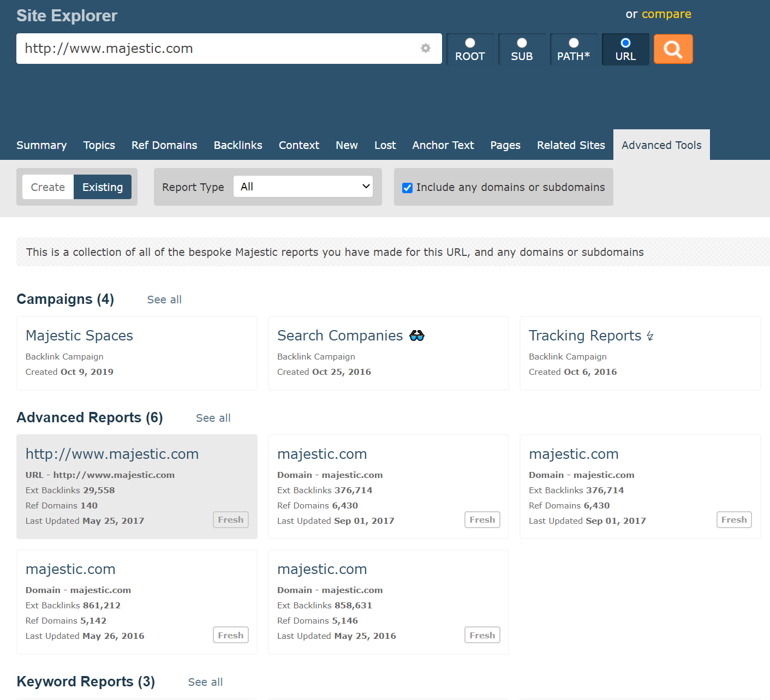Open majestic.com report with 858,631 backlinks
Image resolution: width=770 pixels, height=700 pixels.
[x=322, y=569]
